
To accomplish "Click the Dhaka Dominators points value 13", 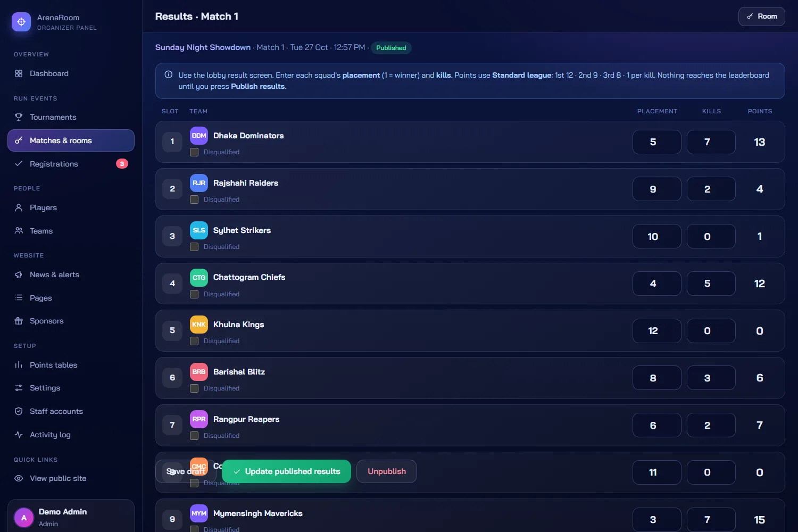I will pyautogui.click(x=760, y=142).
